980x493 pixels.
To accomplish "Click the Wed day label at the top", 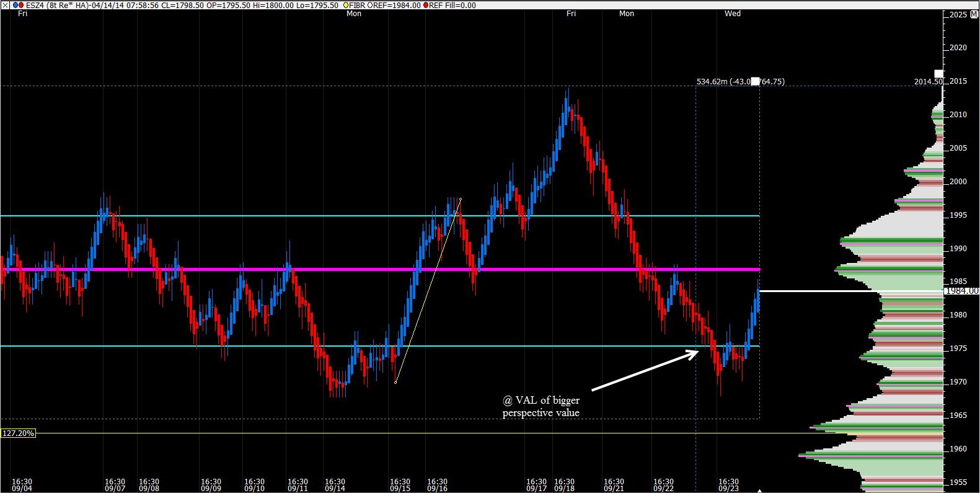I will pyautogui.click(x=733, y=14).
